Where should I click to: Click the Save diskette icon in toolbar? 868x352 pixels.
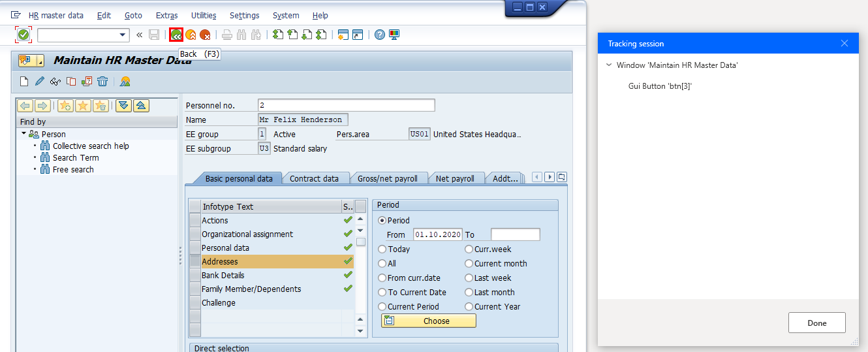tap(154, 35)
